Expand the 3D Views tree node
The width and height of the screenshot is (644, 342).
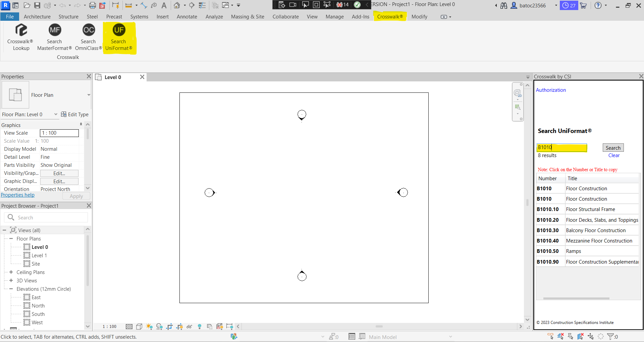(11, 281)
